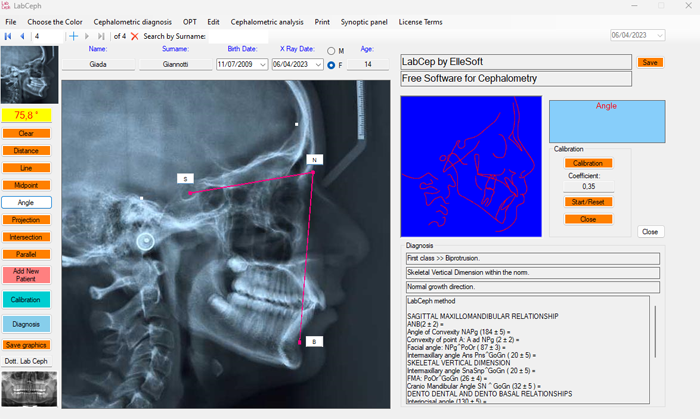
Task: Open License Terms menu
Action: tap(421, 22)
